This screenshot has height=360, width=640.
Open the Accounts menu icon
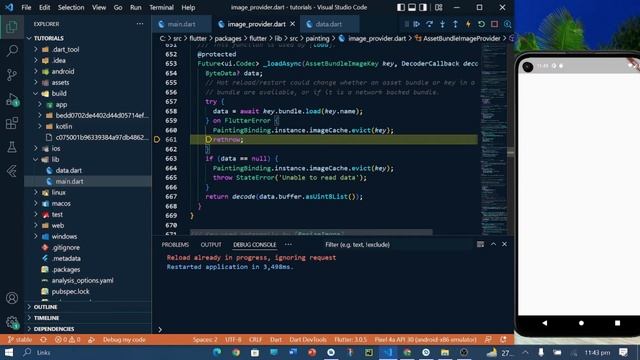click(12, 298)
